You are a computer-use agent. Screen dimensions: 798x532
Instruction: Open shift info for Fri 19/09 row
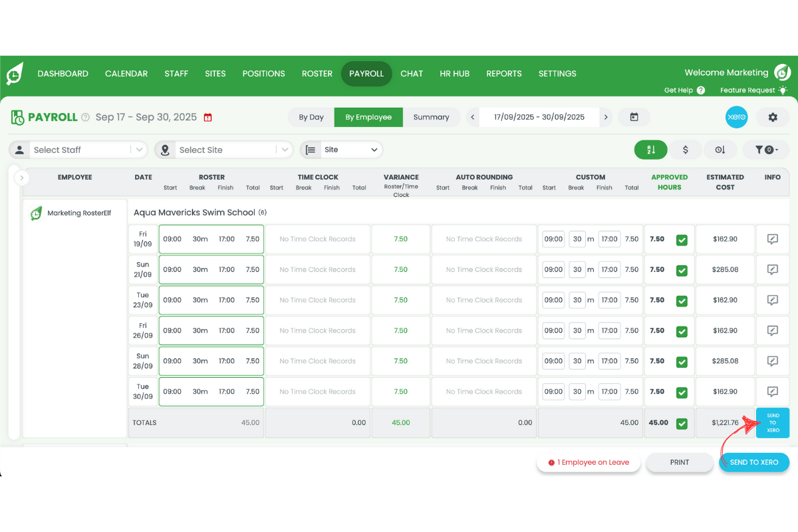pos(772,239)
